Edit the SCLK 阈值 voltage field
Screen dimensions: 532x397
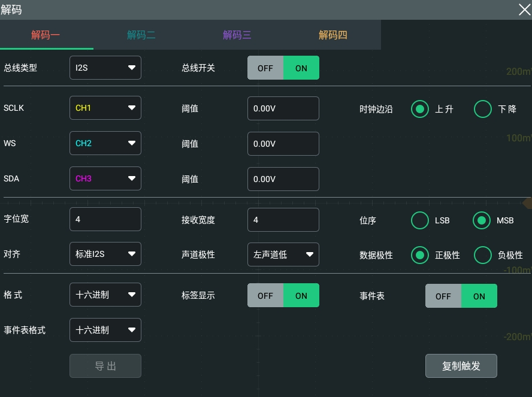click(x=283, y=108)
